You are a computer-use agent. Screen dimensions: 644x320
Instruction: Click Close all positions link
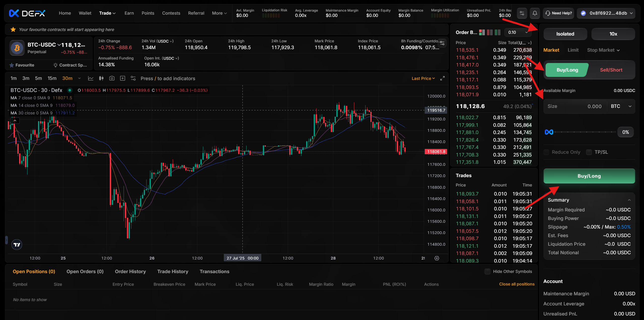pos(517,284)
